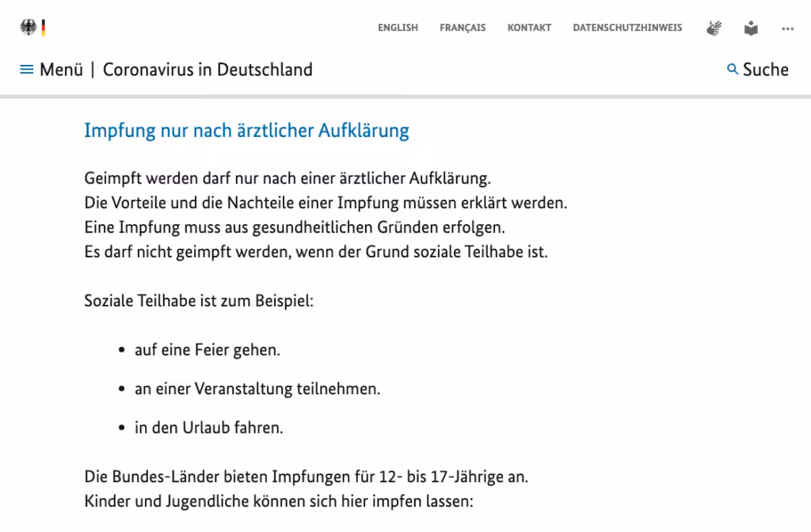Viewport: 811px width, 532px height.
Task: Click the sentence about Bundes-Länder Impfungen
Action: click(x=306, y=478)
